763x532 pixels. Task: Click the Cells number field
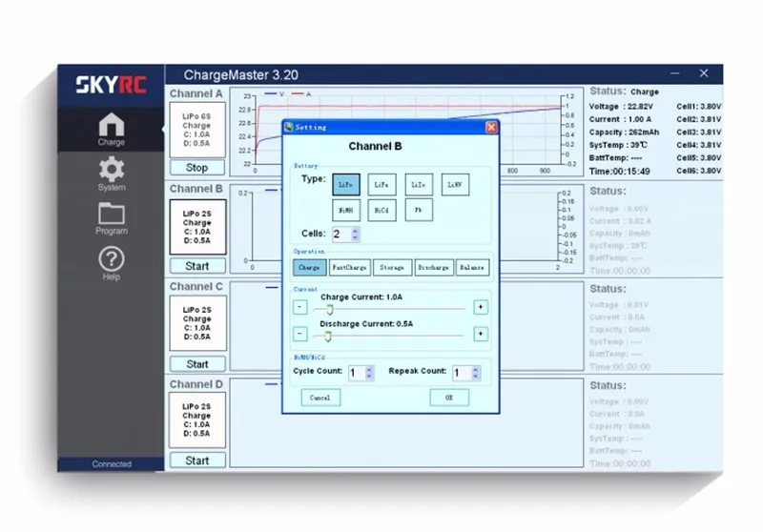341,234
